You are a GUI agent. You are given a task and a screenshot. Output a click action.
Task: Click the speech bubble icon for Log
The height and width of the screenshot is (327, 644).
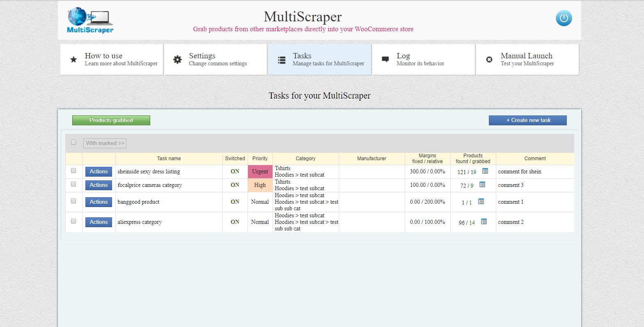385,59
